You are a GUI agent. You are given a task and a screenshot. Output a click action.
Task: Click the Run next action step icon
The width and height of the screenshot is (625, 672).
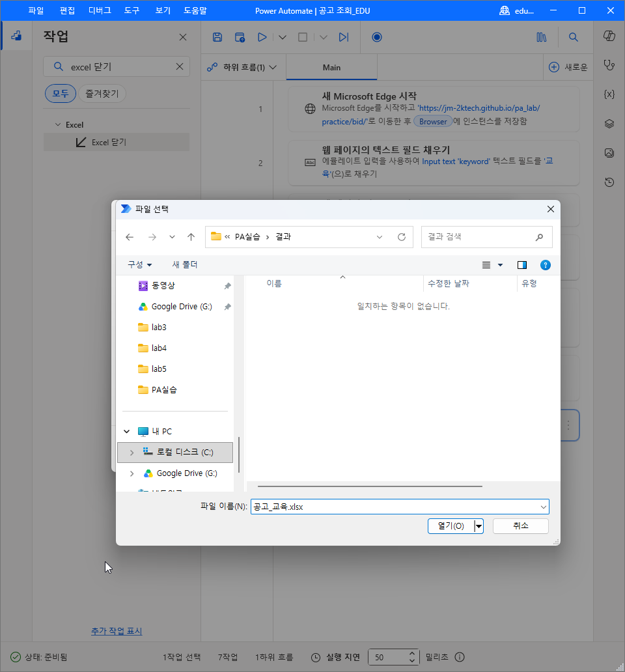pos(344,37)
